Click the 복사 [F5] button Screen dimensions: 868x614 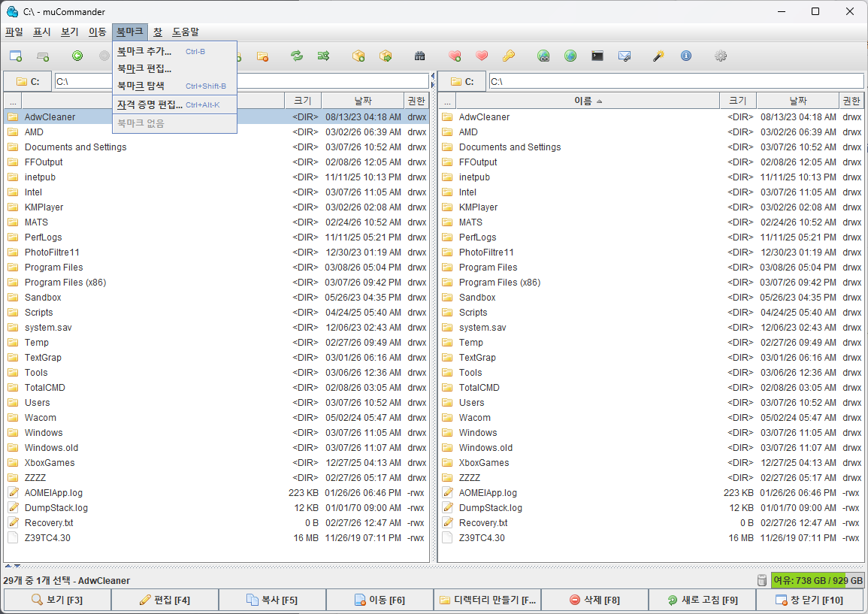272,600
